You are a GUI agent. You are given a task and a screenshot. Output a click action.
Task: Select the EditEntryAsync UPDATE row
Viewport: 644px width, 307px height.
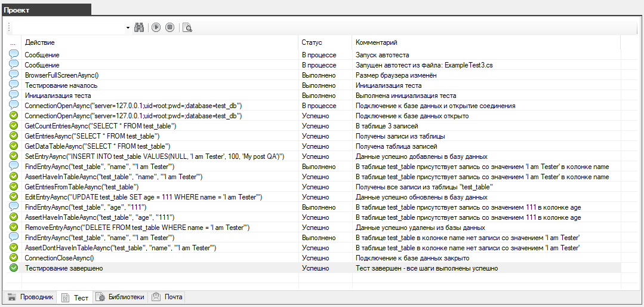coord(143,197)
